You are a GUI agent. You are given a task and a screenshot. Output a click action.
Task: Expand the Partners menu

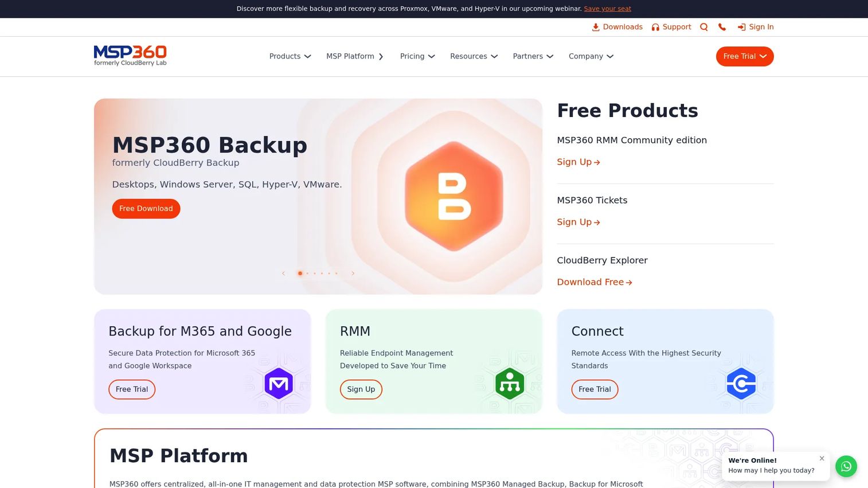pyautogui.click(x=533, y=56)
